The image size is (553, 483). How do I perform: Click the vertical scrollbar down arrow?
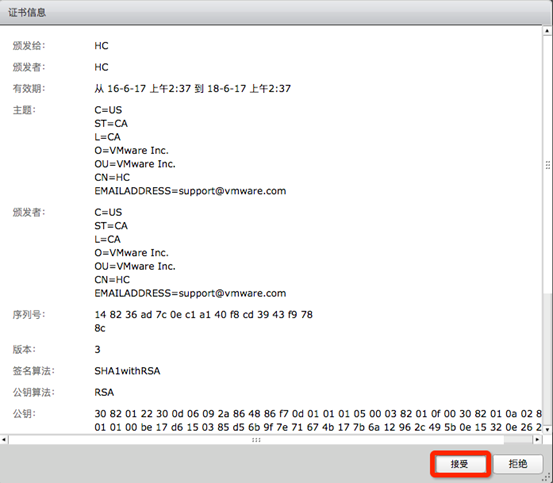547,429
